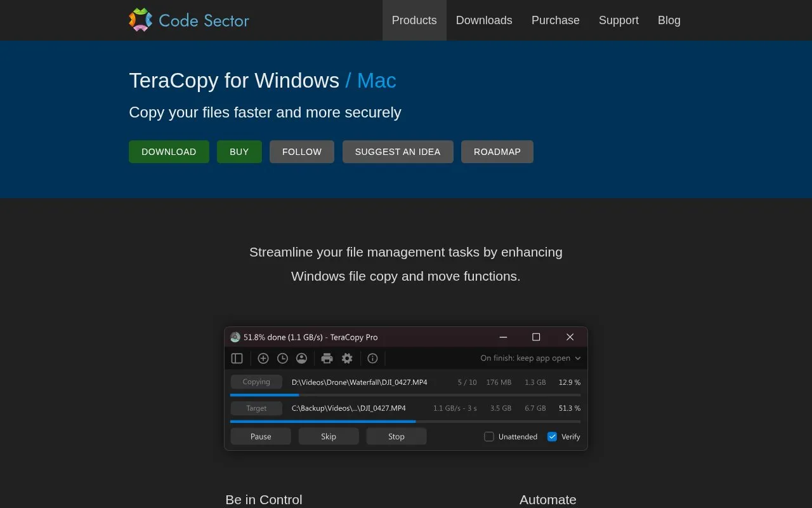This screenshot has width=812, height=508.
Task: Click the green DOWNLOAD button
Action: tap(169, 152)
